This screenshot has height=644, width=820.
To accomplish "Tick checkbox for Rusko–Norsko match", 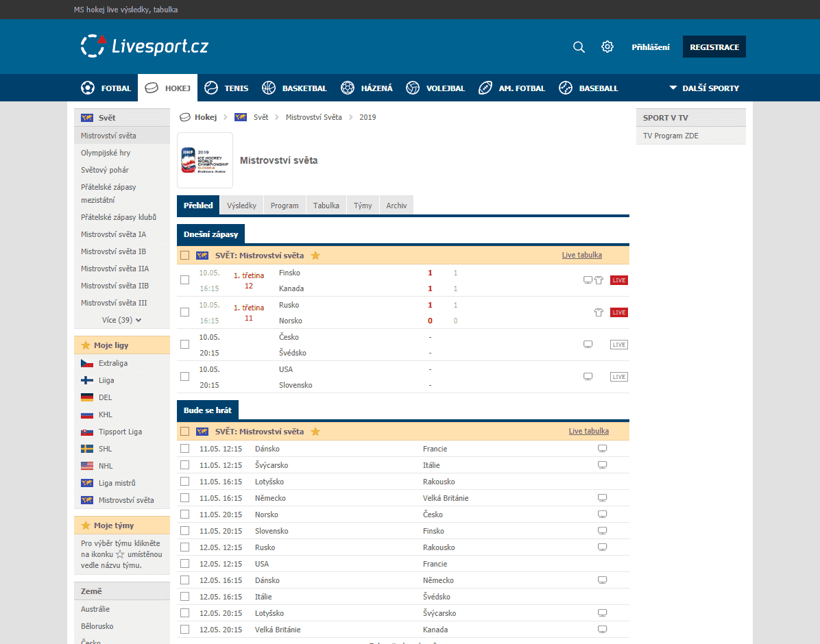I will (x=184, y=312).
